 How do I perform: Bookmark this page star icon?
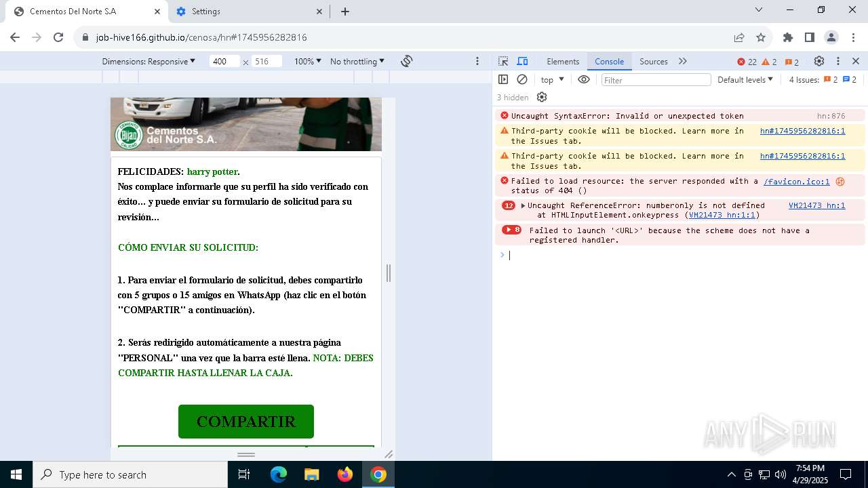click(x=761, y=37)
